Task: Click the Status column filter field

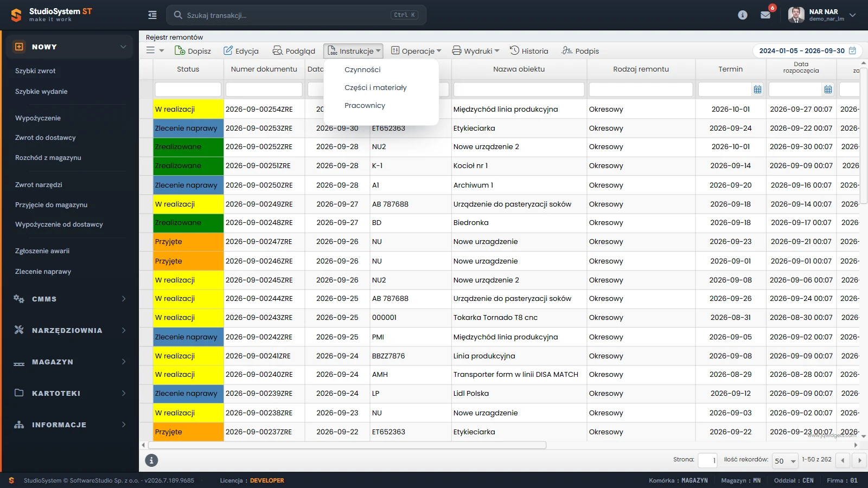Action: [188, 89]
